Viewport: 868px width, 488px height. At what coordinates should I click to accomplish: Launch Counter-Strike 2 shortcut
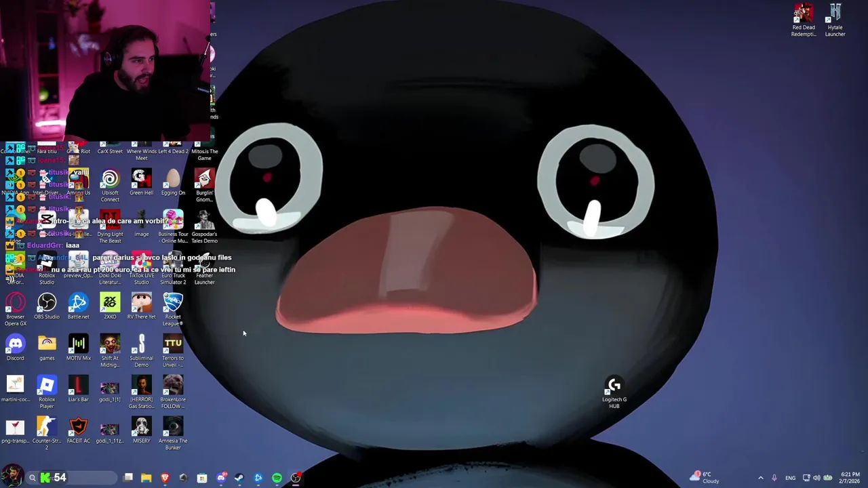click(x=47, y=434)
